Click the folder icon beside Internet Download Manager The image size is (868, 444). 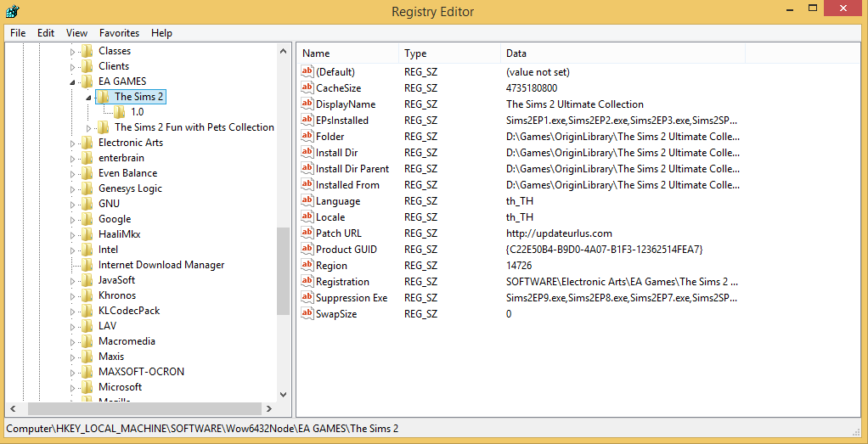[x=87, y=265]
